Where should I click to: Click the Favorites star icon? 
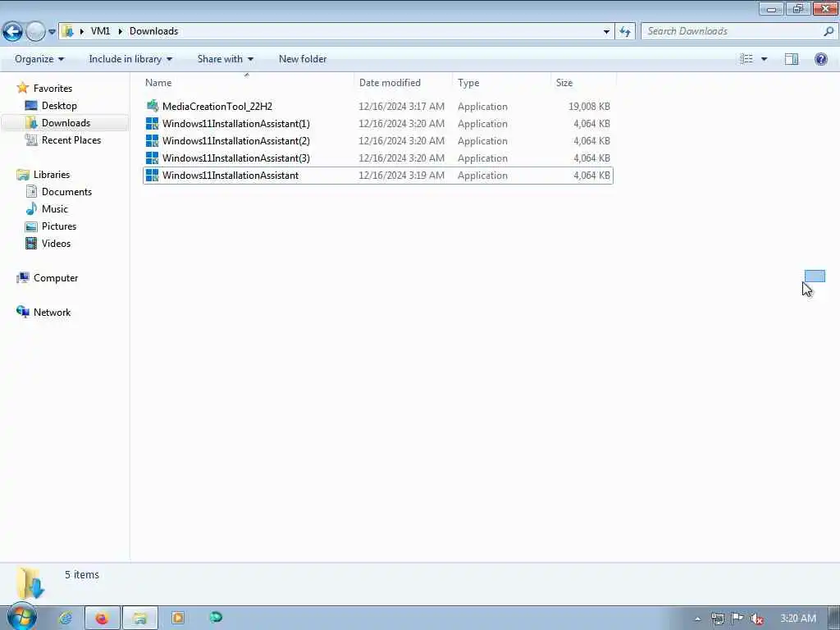point(22,88)
